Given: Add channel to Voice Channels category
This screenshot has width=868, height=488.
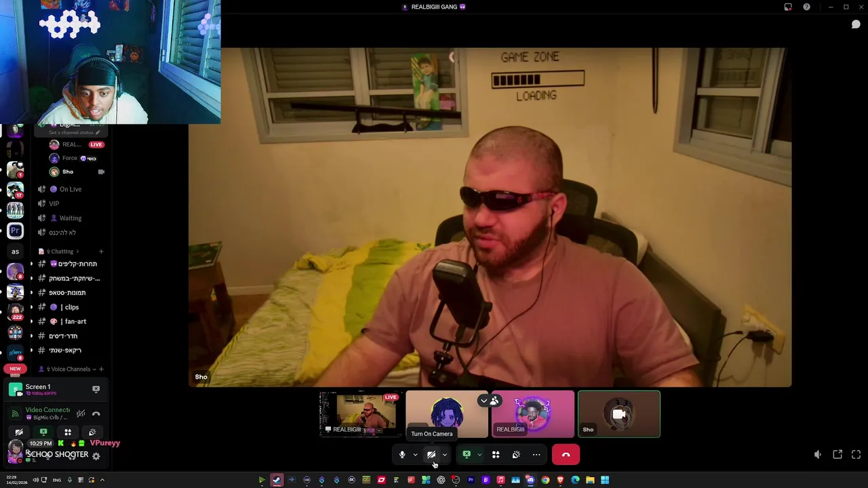Looking at the screenshot, I should pyautogui.click(x=101, y=369).
